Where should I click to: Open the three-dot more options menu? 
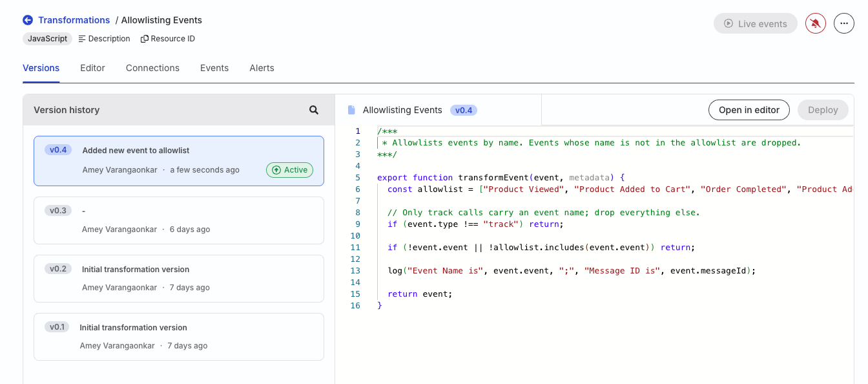(844, 24)
